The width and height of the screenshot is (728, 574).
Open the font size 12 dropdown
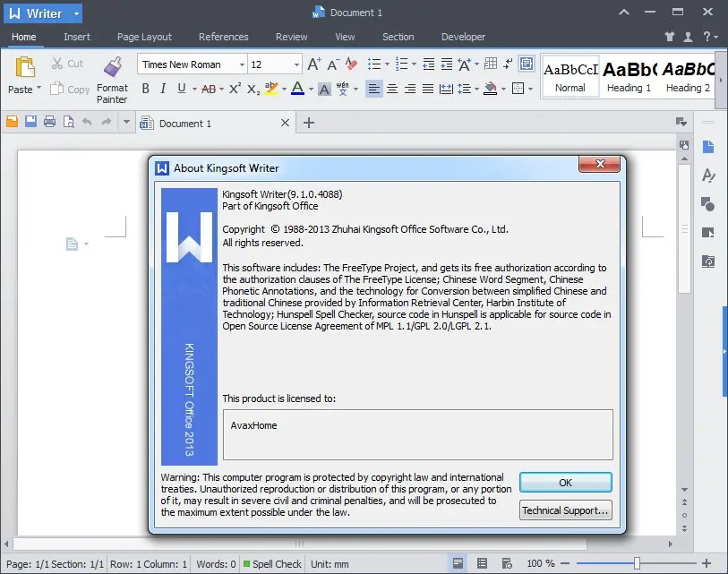296,64
